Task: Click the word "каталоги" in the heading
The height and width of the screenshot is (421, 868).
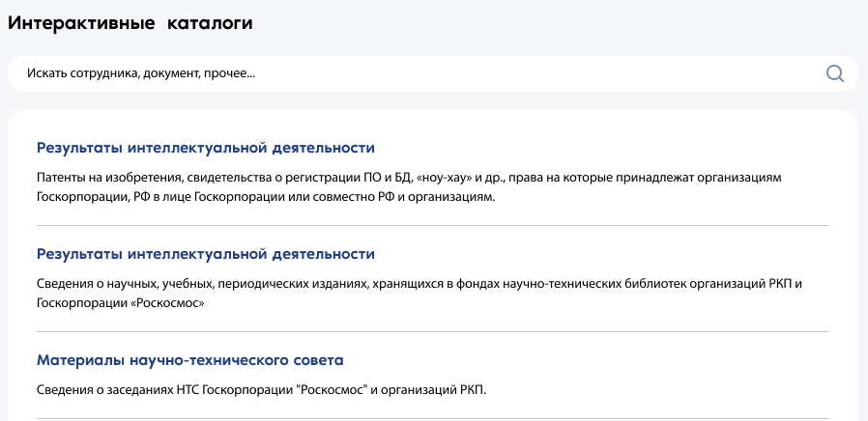Action: (209, 23)
